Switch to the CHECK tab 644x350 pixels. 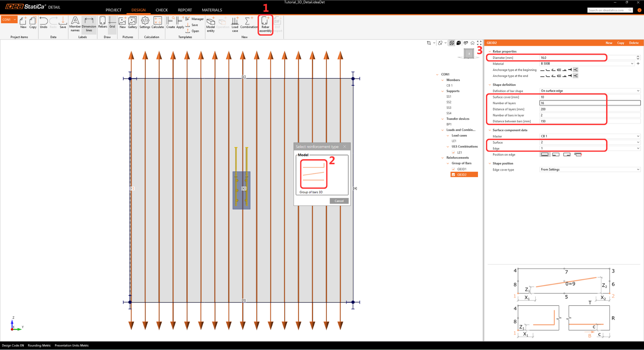pyautogui.click(x=161, y=10)
